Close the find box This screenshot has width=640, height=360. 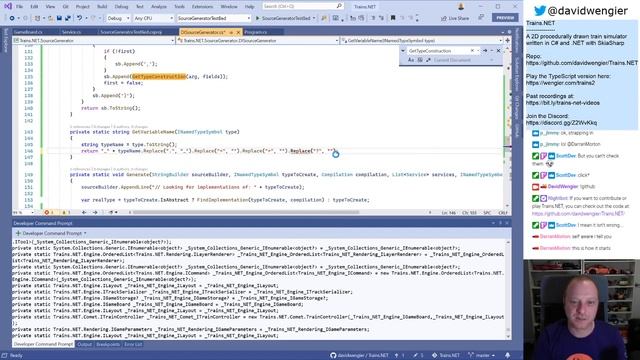pos(498,51)
